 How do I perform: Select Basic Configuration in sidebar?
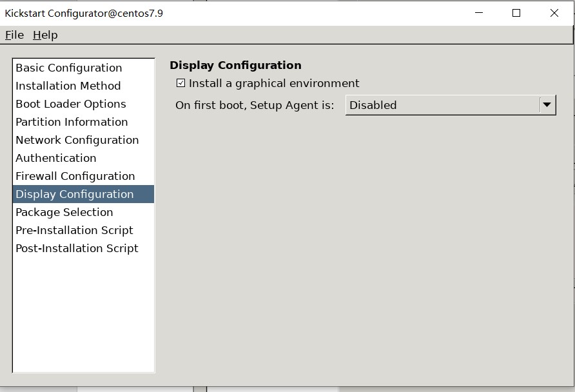[68, 68]
